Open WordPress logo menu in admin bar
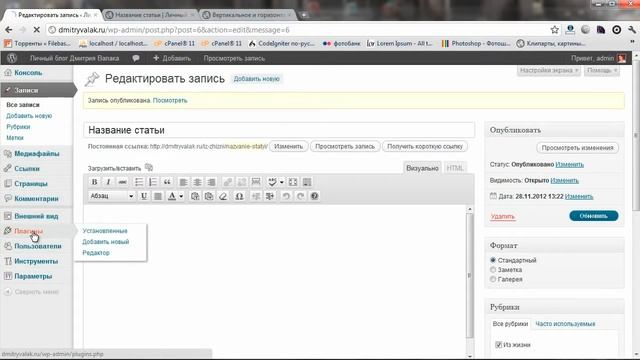The image size is (640, 360). click(x=11, y=58)
